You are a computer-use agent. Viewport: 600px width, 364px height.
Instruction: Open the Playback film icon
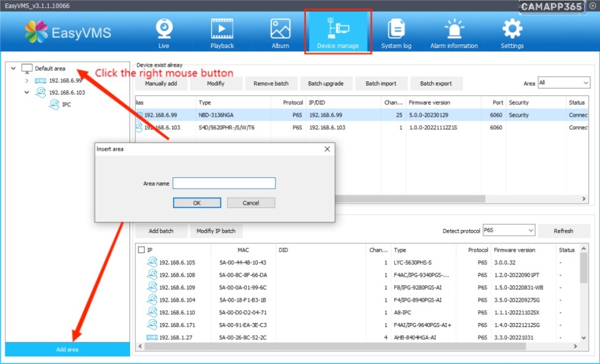pos(222,29)
